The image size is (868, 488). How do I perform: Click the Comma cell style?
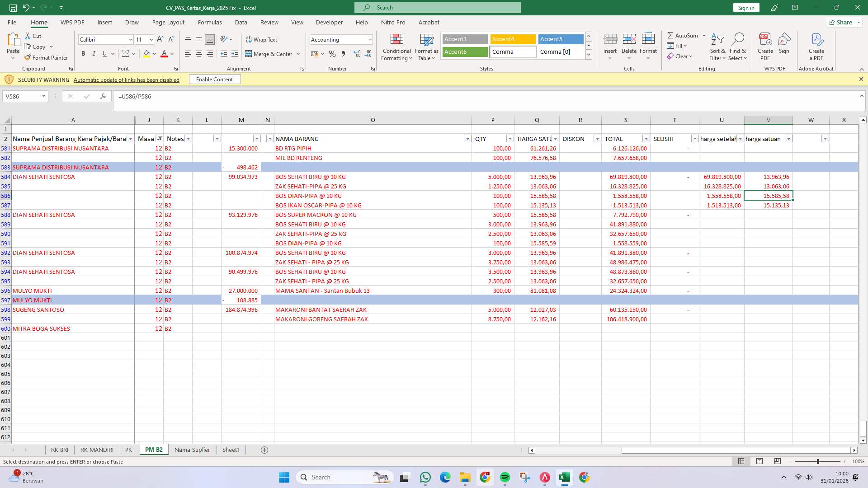click(x=513, y=52)
